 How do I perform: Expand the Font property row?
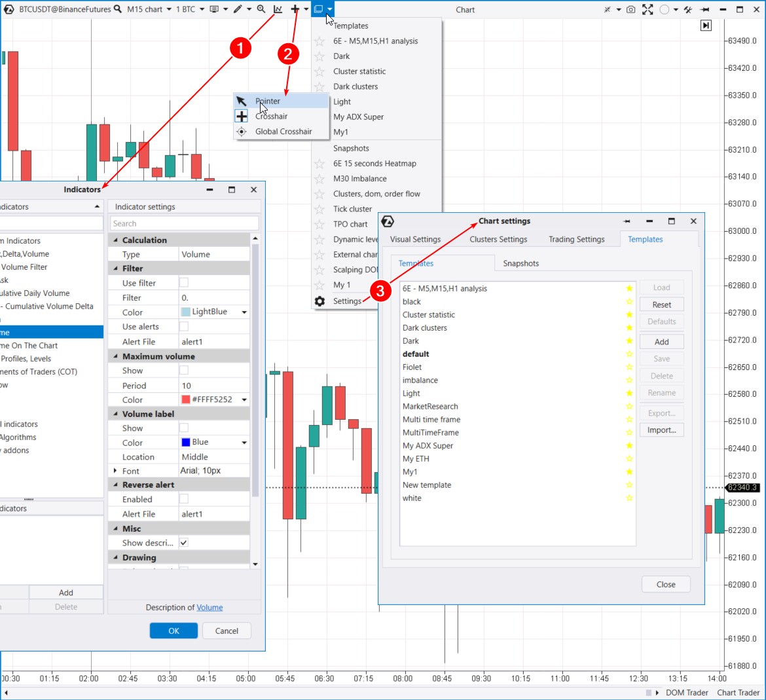click(x=115, y=471)
